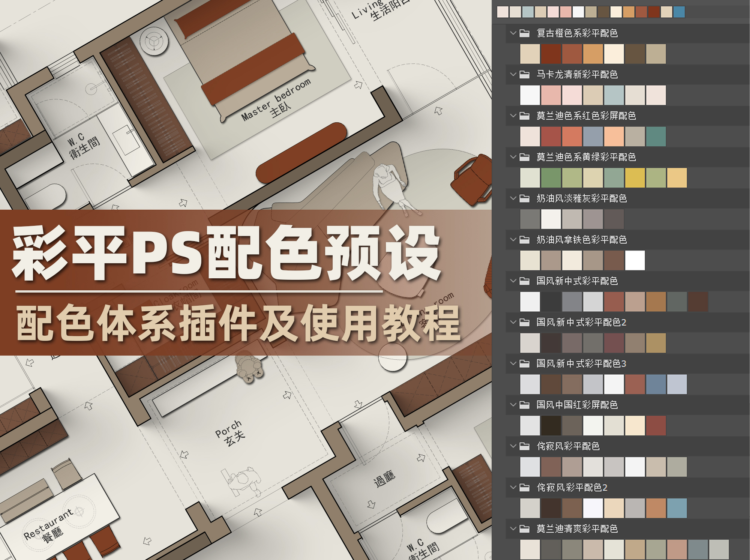Collapse the 复古橙色系彩平配色 swatch group
This screenshot has height=560, width=750.
(x=513, y=33)
